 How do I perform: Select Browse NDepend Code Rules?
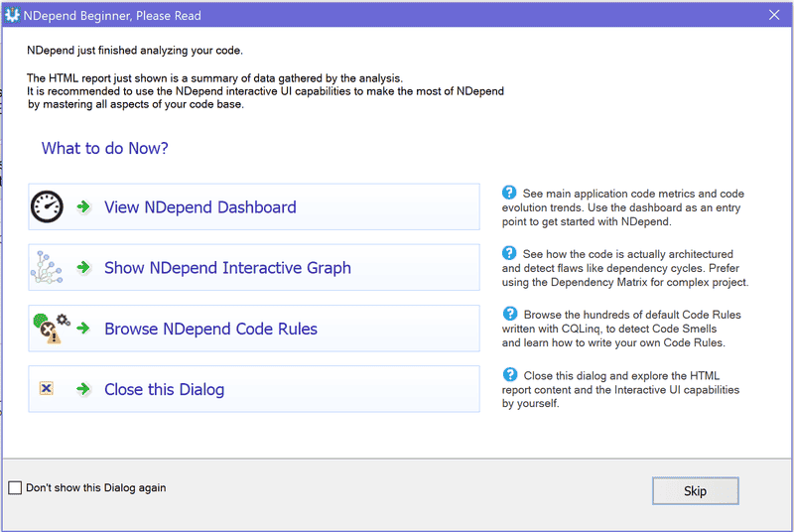click(x=254, y=329)
